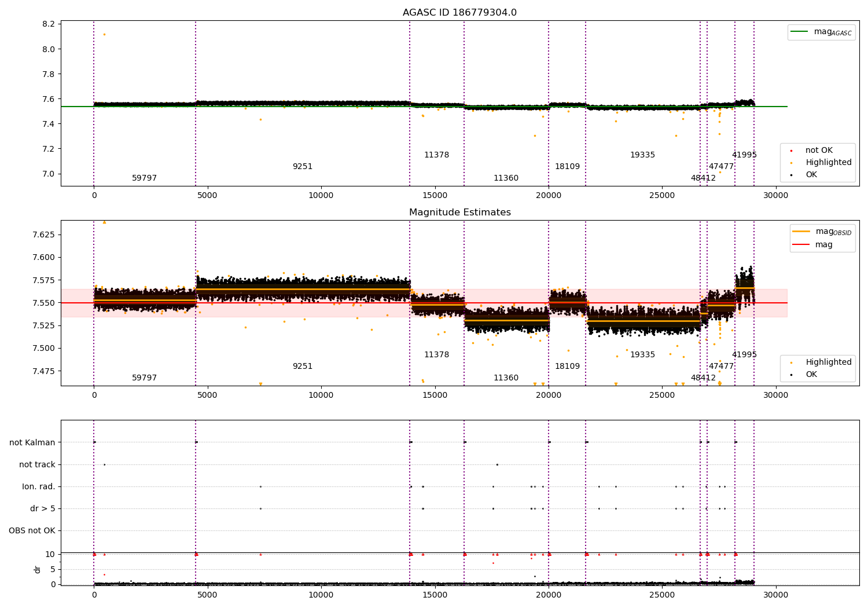Screen dimensions: 868x608
Task: Click obsid label 59797 in Magnitude Estimates plot
Action: [x=145, y=378]
